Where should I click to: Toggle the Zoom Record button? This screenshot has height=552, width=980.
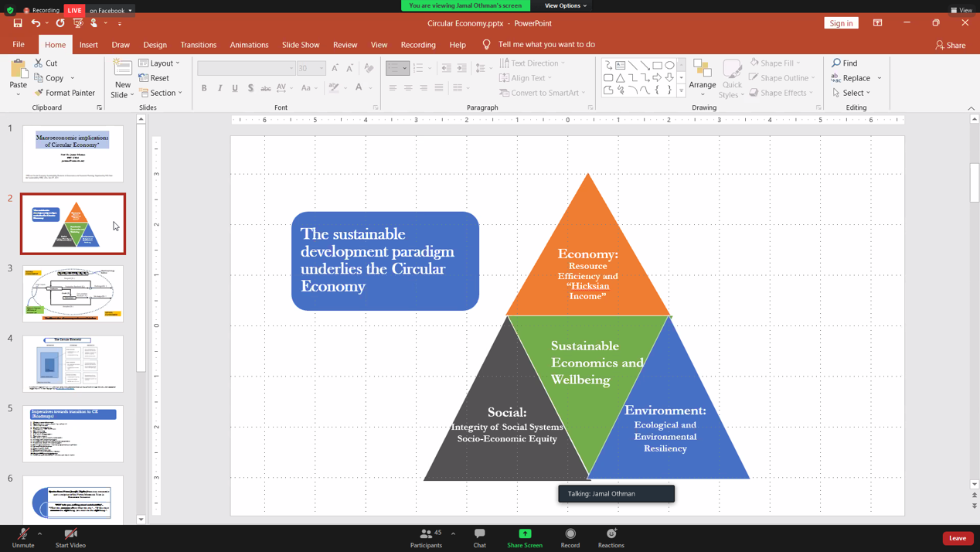[570, 537]
